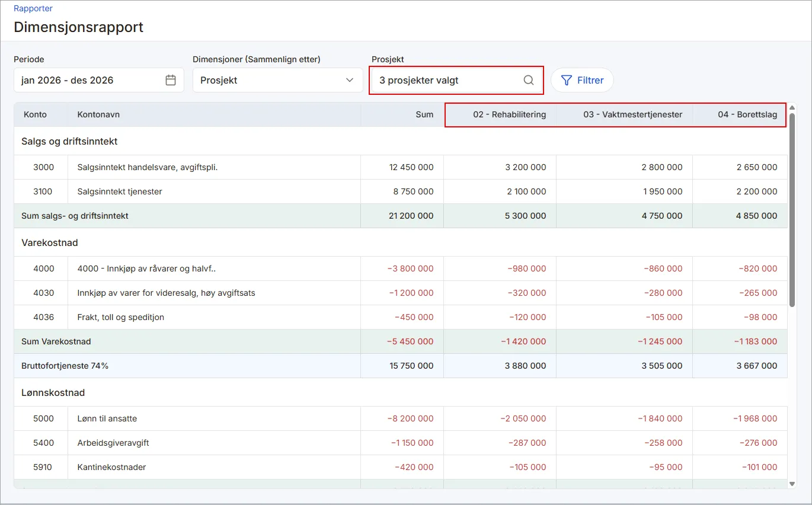Image resolution: width=812 pixels, height=505 pixels.
Task: Open the calendar icon in Periode field
Action: 171,80
